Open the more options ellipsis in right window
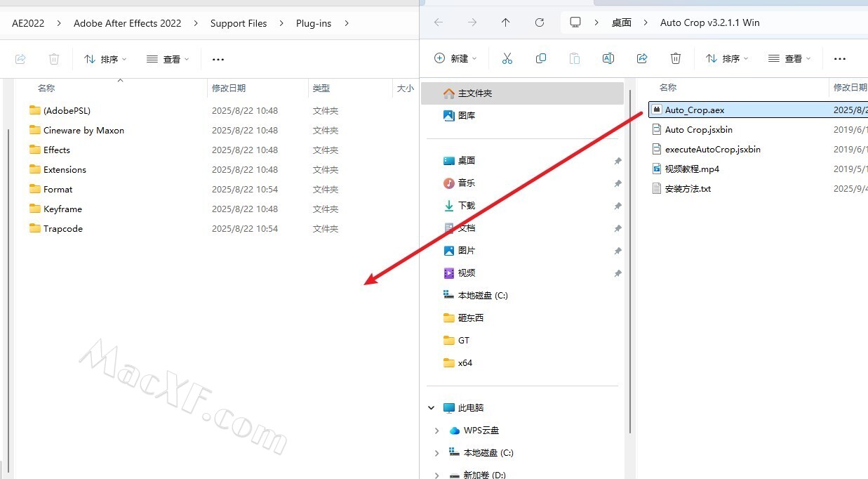Screen dimensions: 868x479 pyautogui.click(x=840, y=59)
